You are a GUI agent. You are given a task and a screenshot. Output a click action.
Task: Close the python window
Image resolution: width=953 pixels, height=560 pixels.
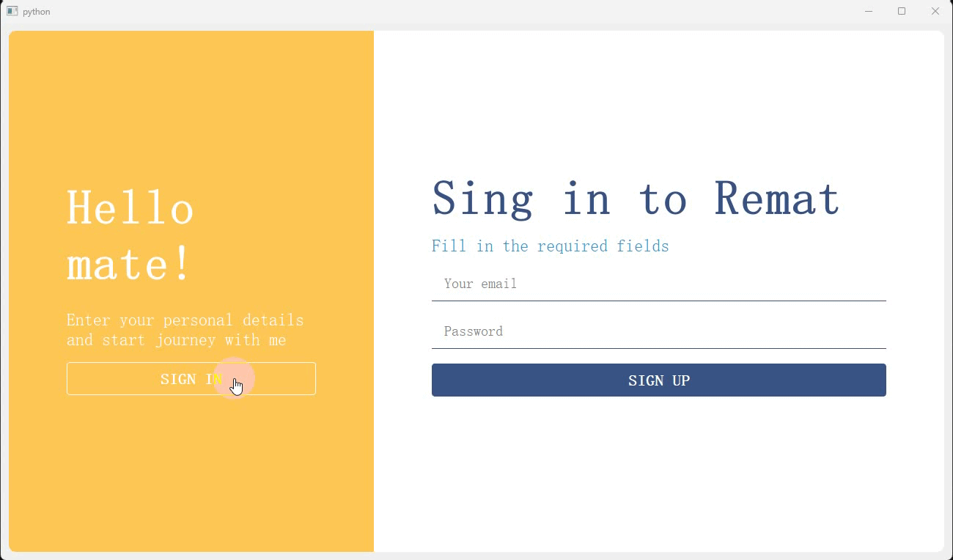coord(935,11)
